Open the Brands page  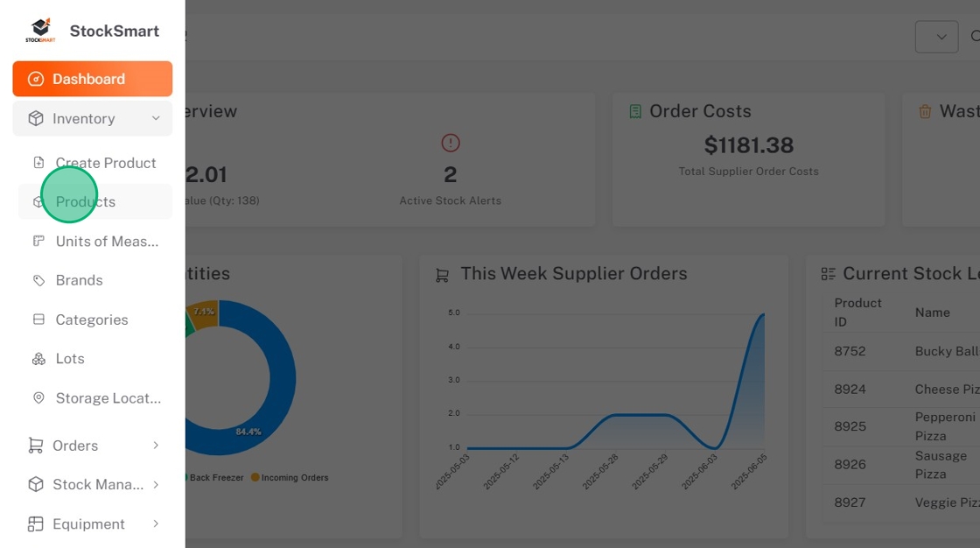point(95,280)
